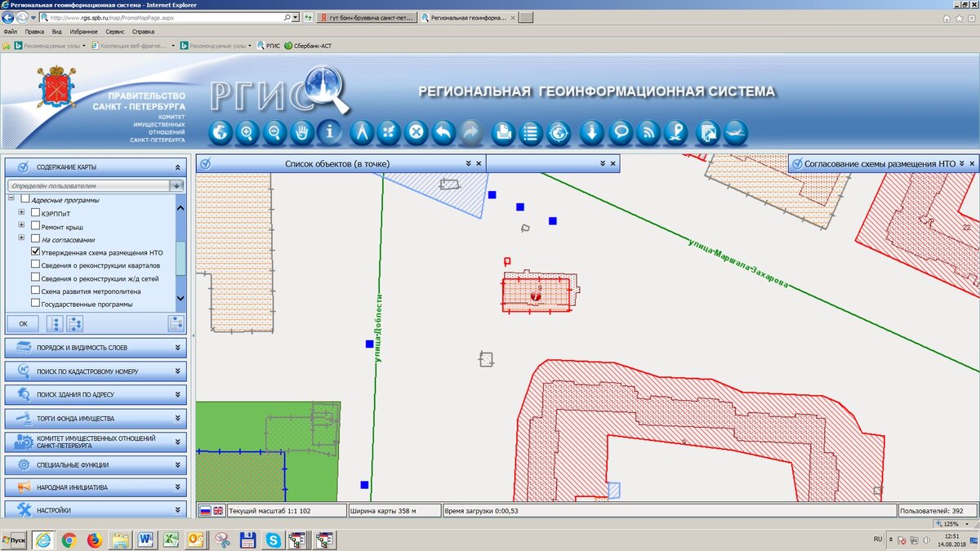This screenshot has height=551, width=980.
Task: Enable the КЭРППиТ layer checkbox
Action: (x=35, y=212)
